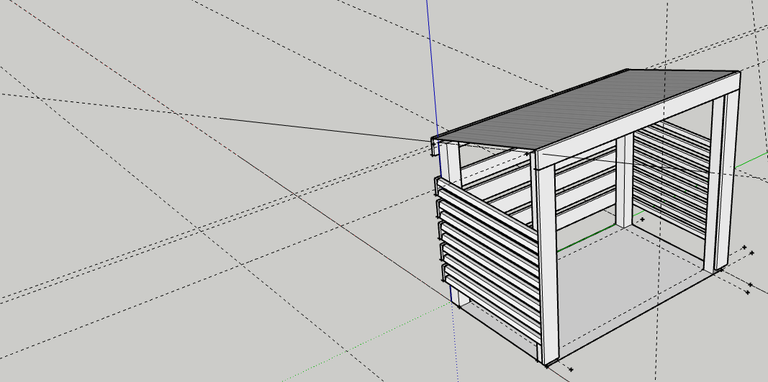Click left post section below the slats
Screen dimensions: 768x382
[x=459, y=297]
